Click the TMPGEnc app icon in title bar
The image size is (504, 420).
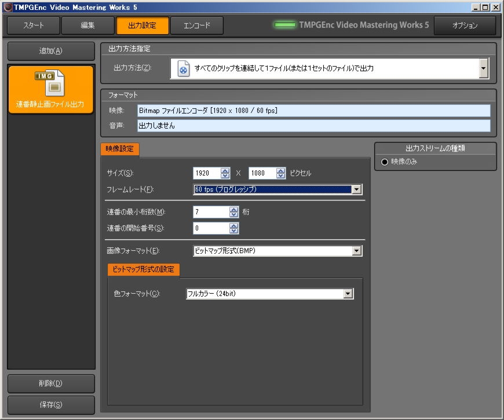pyautogui.click(x=8, y=7)
